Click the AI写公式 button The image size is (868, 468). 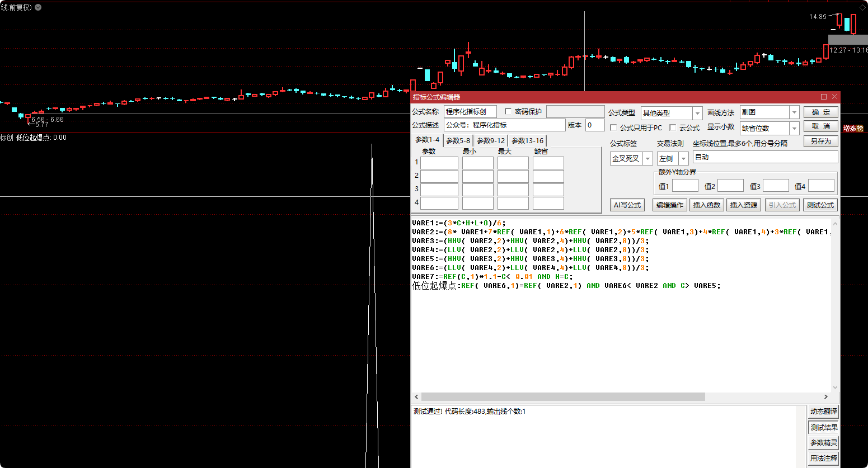coord(627,205)
